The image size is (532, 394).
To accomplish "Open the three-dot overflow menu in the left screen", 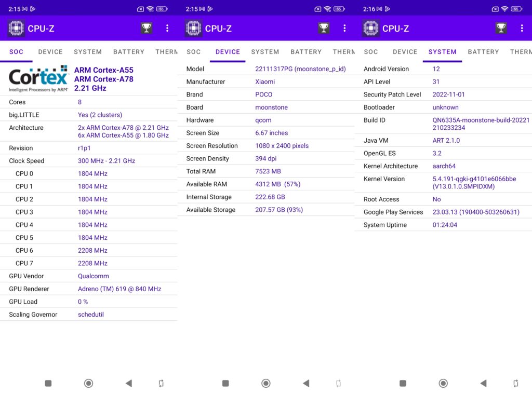I will coord(167,28).
